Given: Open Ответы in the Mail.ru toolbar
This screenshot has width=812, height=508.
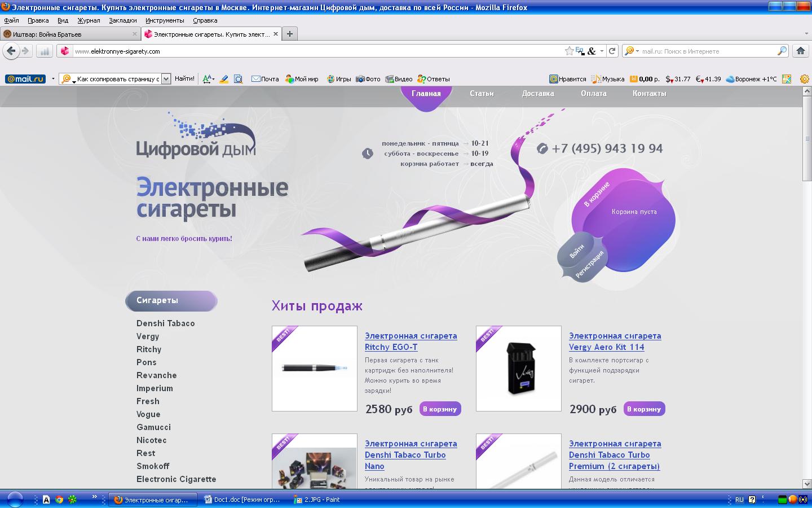Looking at the screenshot, I should coord(434,79).
